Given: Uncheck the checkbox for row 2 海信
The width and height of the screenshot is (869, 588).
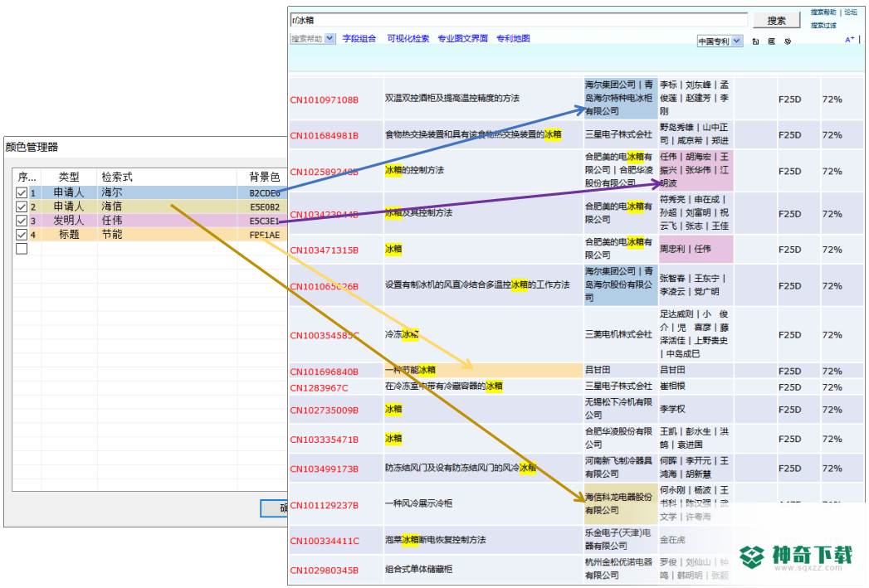Looking at the screenshot, I should [x=22, y=207].
